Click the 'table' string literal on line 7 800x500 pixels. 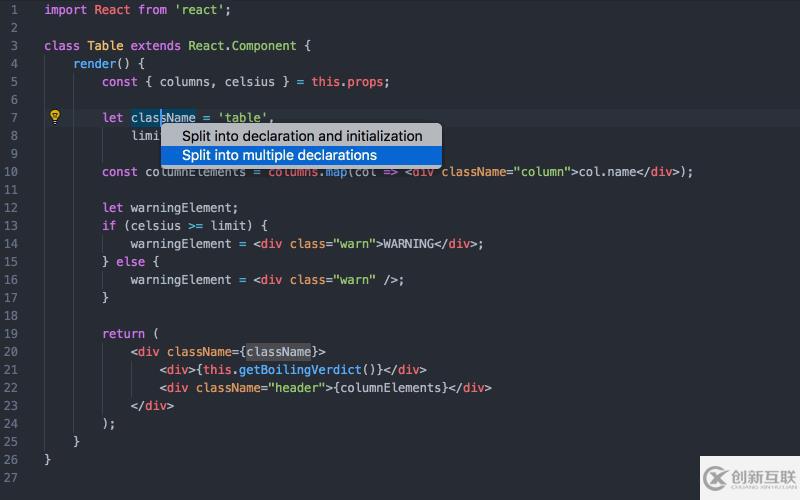click(242, 118)
